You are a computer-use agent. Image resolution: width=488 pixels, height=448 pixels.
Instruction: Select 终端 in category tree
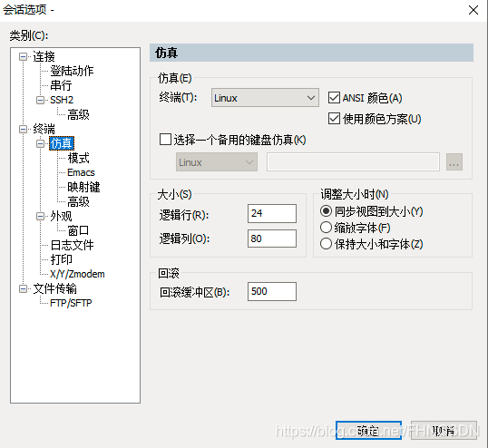point(44,129)
